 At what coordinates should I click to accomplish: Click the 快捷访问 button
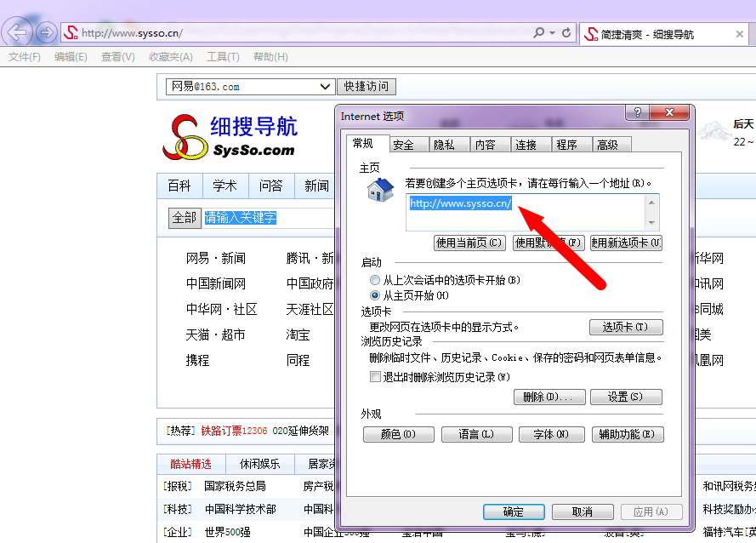pos(366,87)
